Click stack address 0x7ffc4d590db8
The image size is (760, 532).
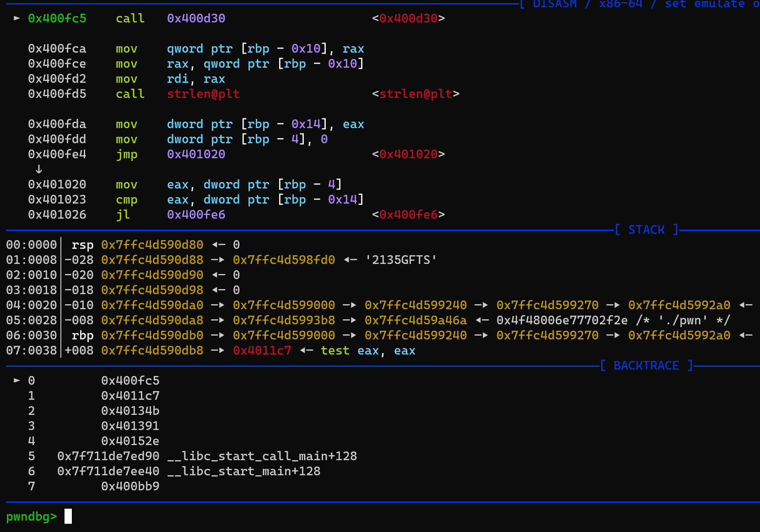tap(152, 350)
